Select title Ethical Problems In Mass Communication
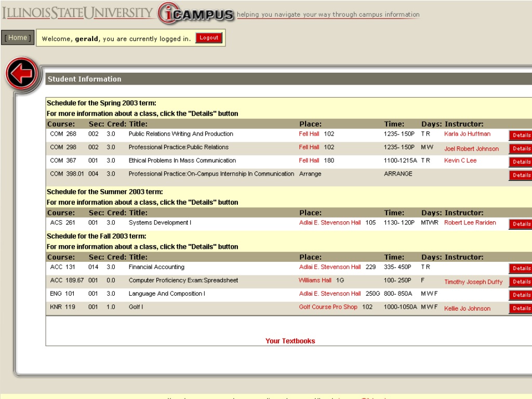The width and height of the screenshot is (532, 399). (182, 160)
